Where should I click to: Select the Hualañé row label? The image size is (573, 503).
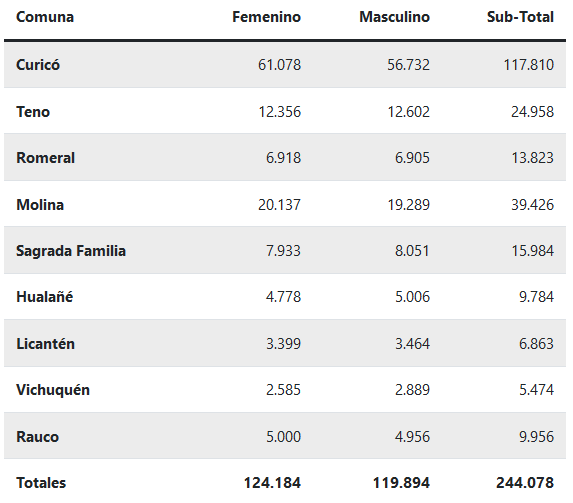click(45, 297)
